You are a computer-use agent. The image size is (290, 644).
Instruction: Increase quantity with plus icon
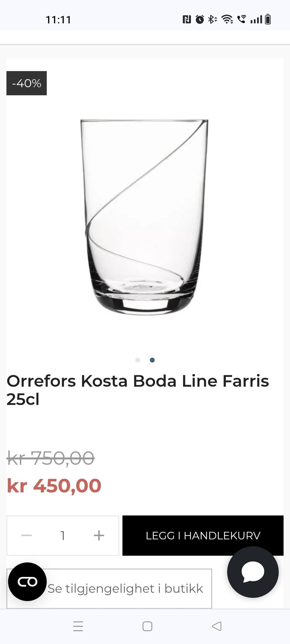[99, 535]
